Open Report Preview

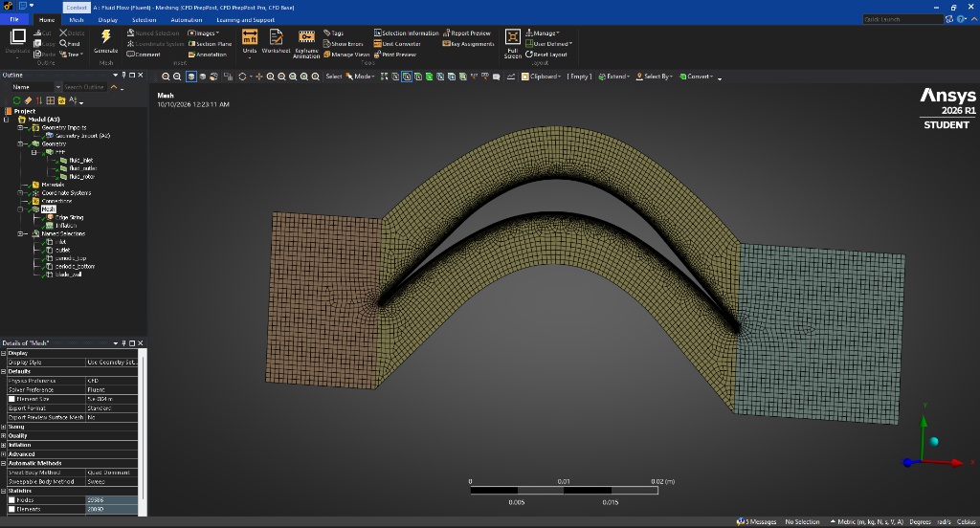[x=467, y=33]
